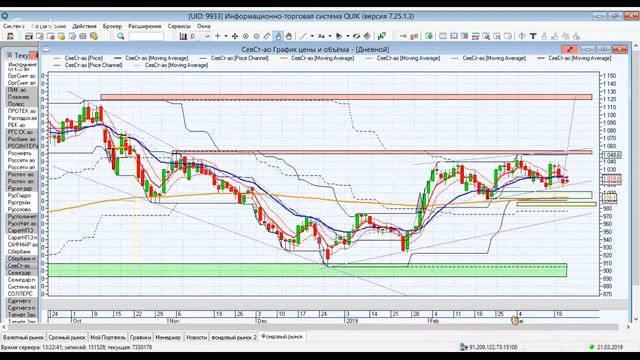The height and width of the screenshot is (360, 640).
Task: Select the shapes drawing tool
Action: pyautogui.click(x=339, y=36)
